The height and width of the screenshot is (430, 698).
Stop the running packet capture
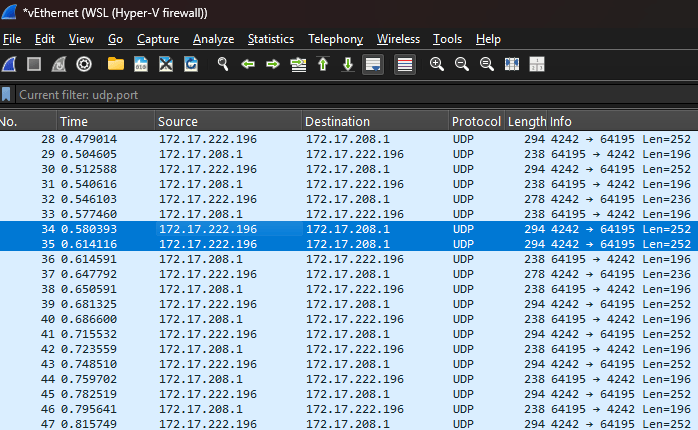(x=34, y=64)
